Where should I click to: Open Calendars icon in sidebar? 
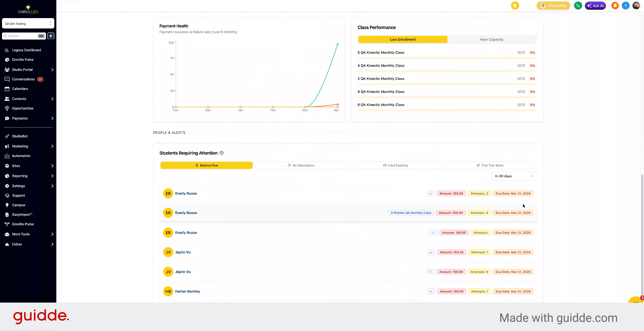click(7, 89)
